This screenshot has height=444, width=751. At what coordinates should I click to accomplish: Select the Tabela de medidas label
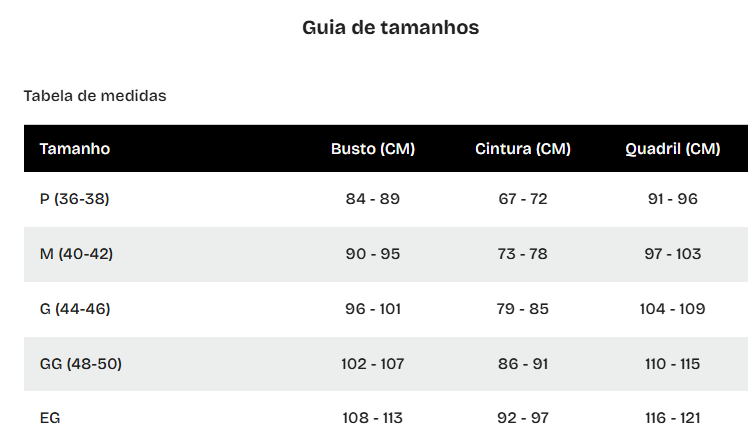tap(95, 96)
